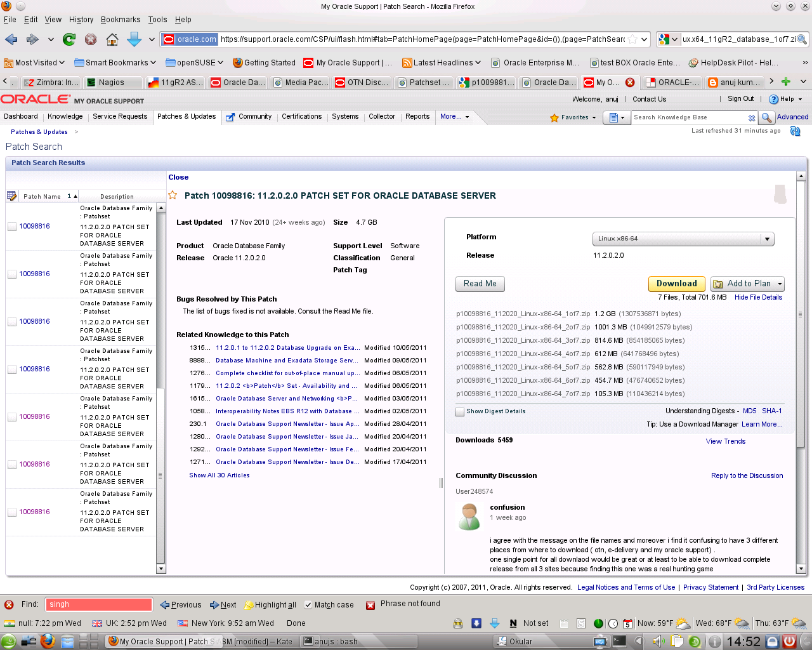
Task: Click the splitter handle between detail columns
Action: 441,483
